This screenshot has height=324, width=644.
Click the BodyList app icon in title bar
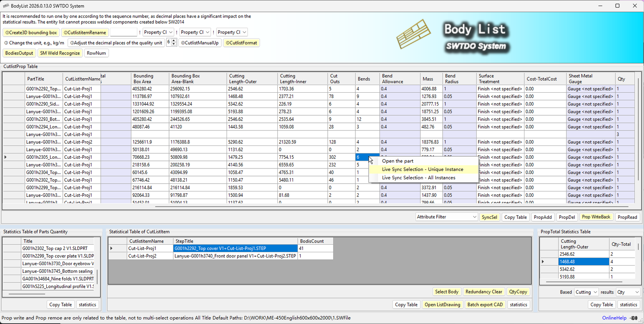point(6,6)
